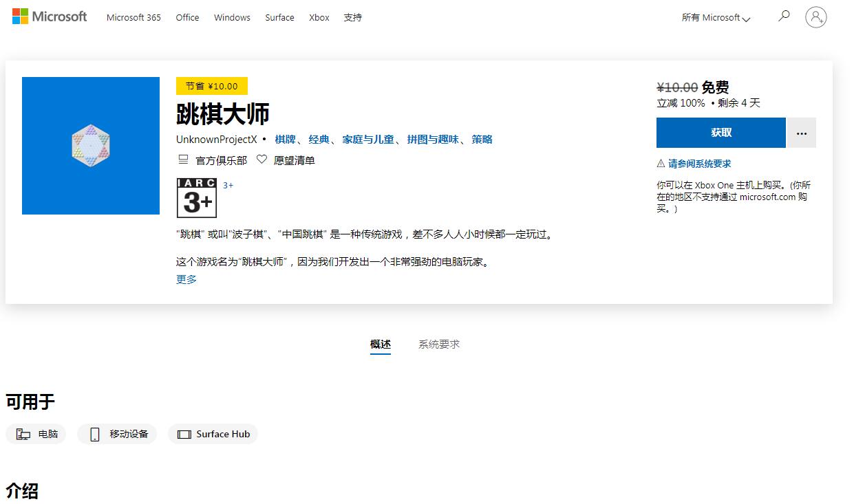854x504 pixels.
Task: Open the more options ellipsis button
Action: click(802, 133)
